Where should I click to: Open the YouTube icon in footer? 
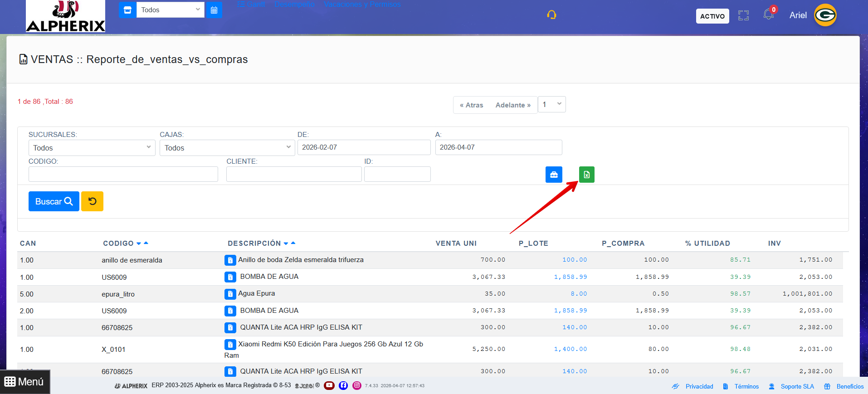[329, 385]
